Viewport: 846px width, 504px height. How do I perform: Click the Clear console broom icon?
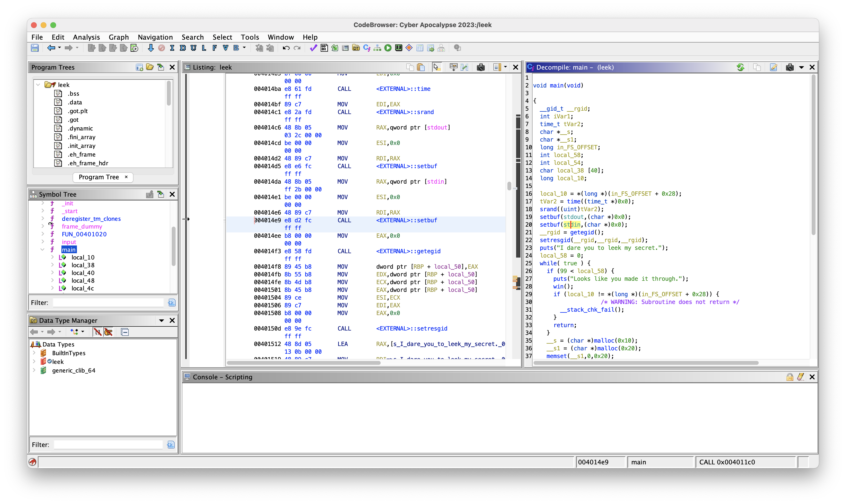pos(801,377)
